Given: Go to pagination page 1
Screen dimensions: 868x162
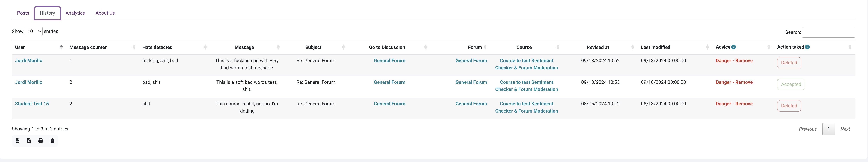Looking at the screenshot, I should coord(828,129).
